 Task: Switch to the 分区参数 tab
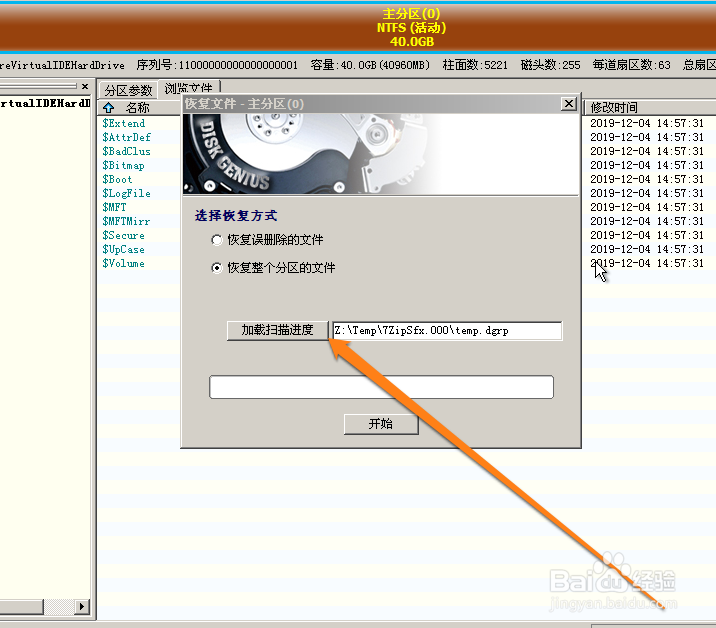pyautogui.click(x=128, y=90)
